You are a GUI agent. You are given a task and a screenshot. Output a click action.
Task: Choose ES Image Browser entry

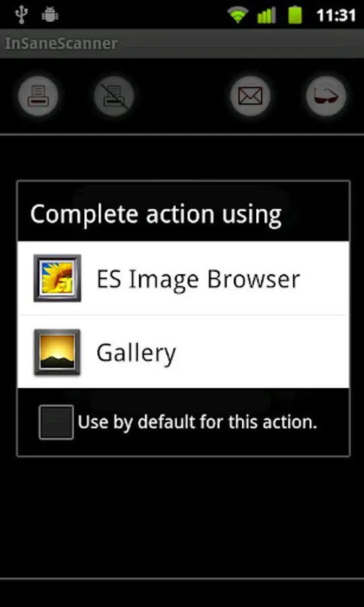click(x=183, y=278)
